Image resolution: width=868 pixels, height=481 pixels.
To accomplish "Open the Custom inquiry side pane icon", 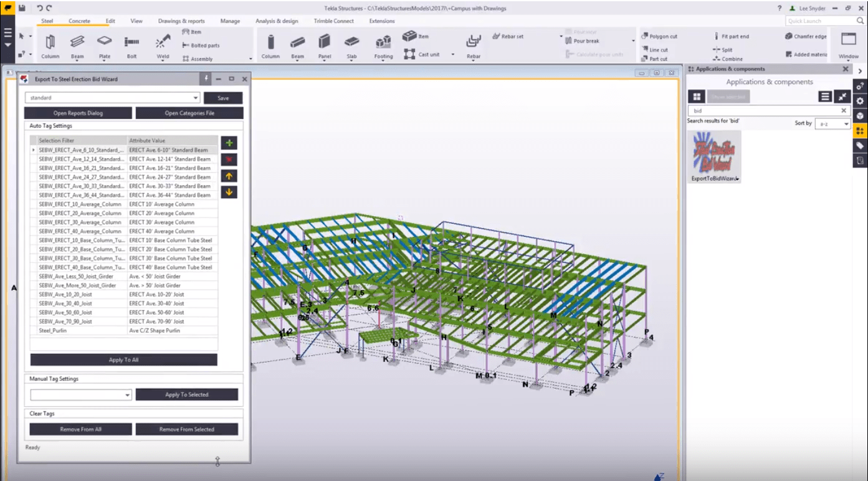I will click(860, 86).
